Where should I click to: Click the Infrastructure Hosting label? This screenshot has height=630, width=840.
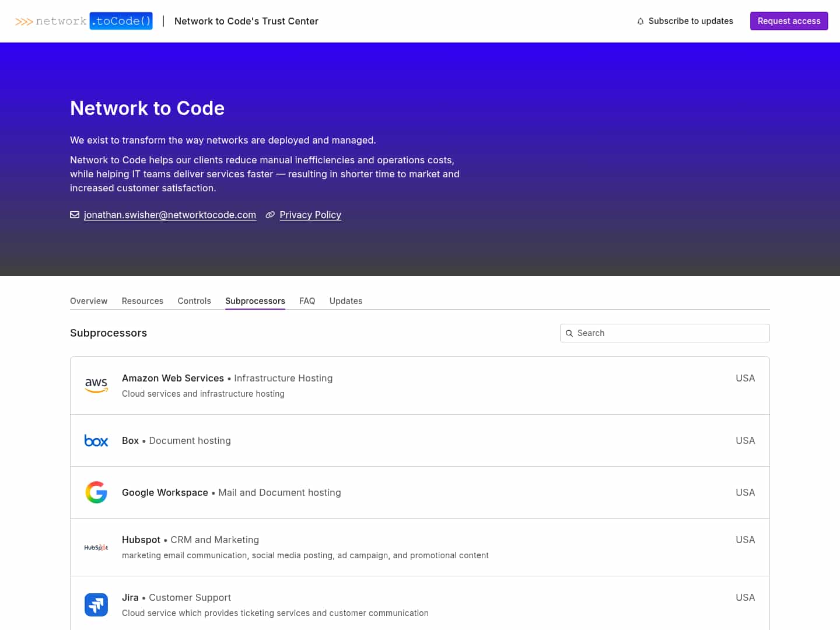coord(283,378)
